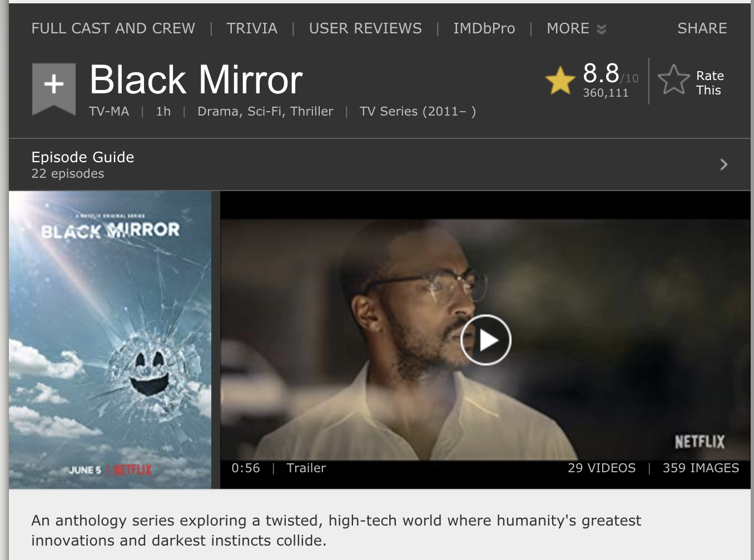This screenshot has width=754, height=560.
Task: Open the Black Mirror poster image
Action: [110, 340]
